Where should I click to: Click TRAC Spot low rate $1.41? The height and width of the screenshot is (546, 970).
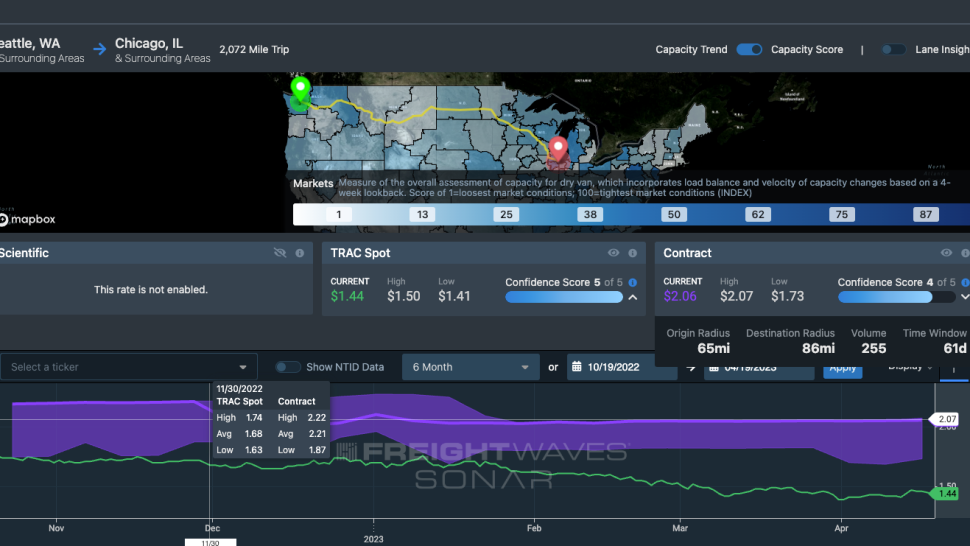pos(454,296)
